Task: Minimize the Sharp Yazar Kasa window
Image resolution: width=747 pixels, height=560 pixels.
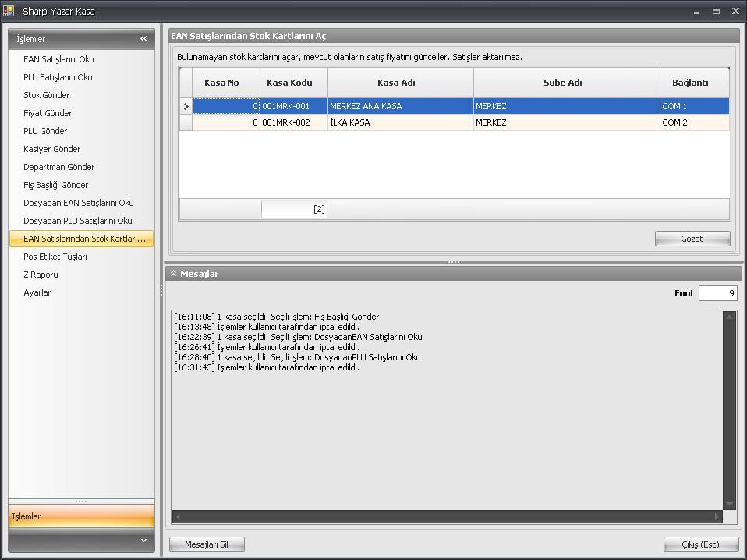Action: [x=696, y=12]
